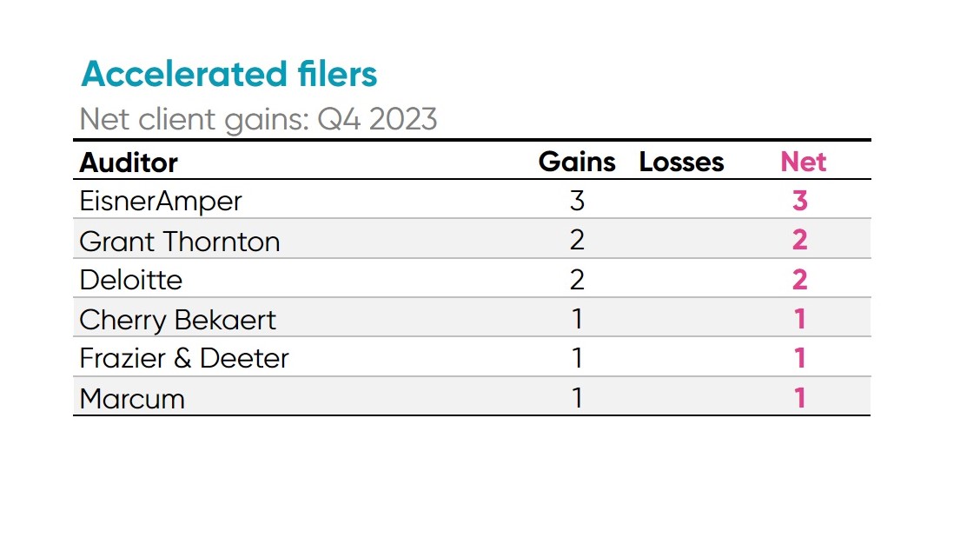
Task: Select Grant Thornton's Gains value
Action: click(x=577, y=240)
